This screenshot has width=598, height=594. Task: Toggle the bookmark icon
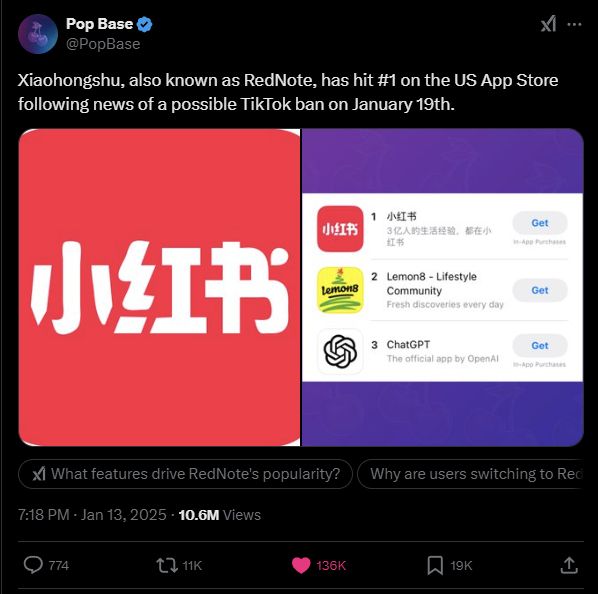tap(435, 565)
